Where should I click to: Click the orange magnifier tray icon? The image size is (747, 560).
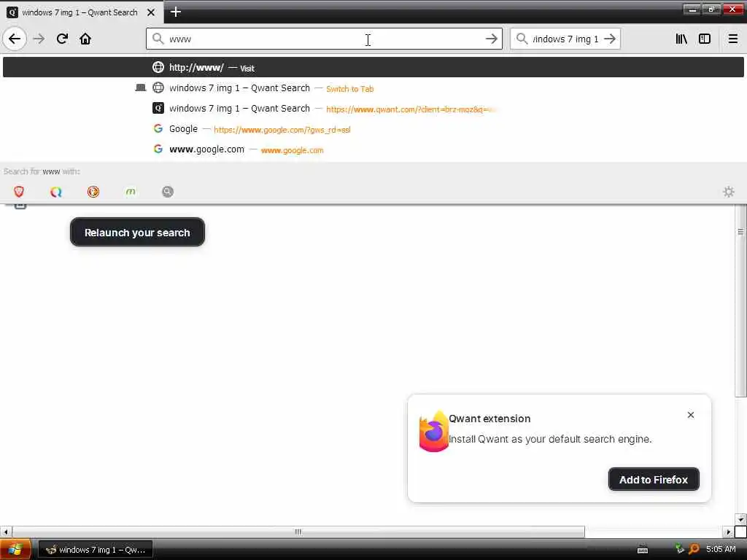coord(694,550)
